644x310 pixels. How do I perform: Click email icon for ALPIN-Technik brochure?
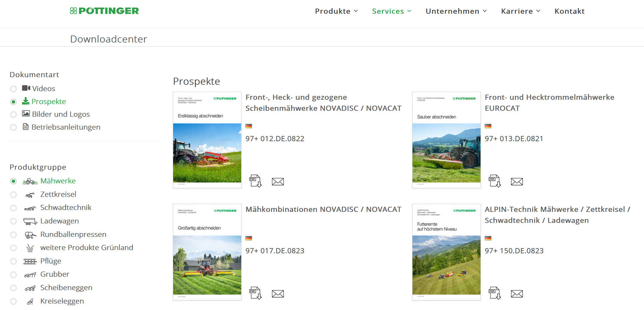(517, 294)
